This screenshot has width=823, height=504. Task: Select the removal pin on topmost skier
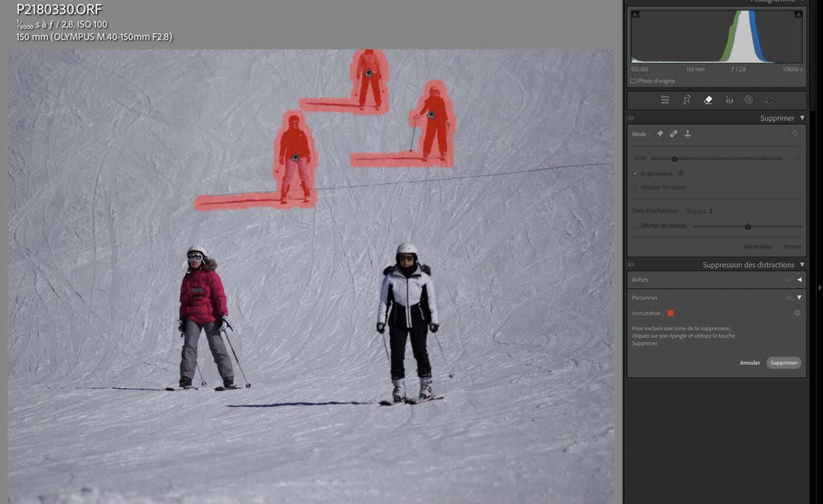[x=369, y=73]
